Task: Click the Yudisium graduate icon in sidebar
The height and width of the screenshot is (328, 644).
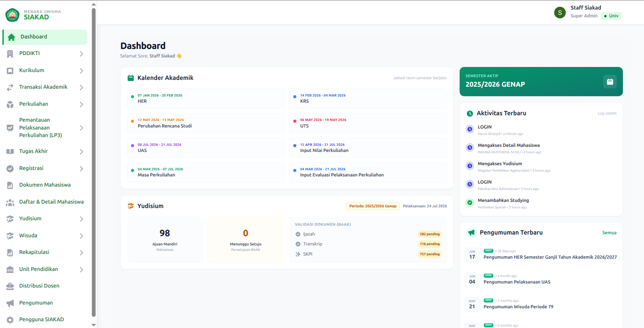Action: pyautogui.click(x=10, y=219)
